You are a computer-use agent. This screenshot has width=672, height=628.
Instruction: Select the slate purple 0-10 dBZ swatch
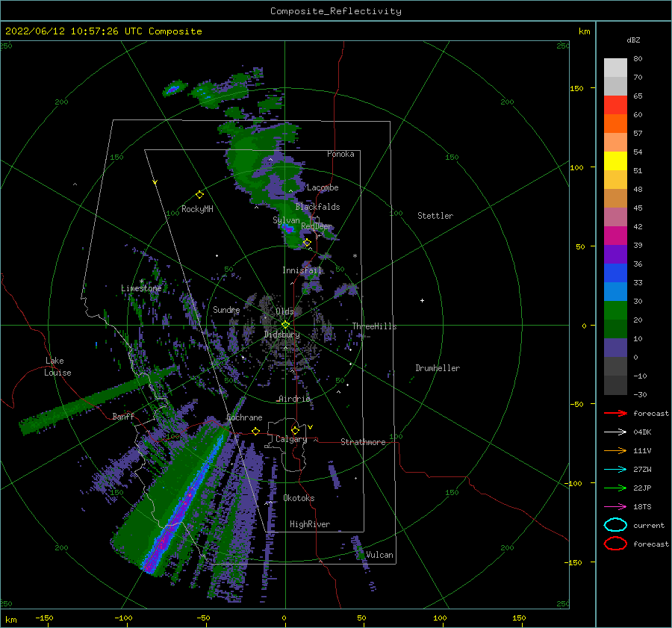coord(615,348)
